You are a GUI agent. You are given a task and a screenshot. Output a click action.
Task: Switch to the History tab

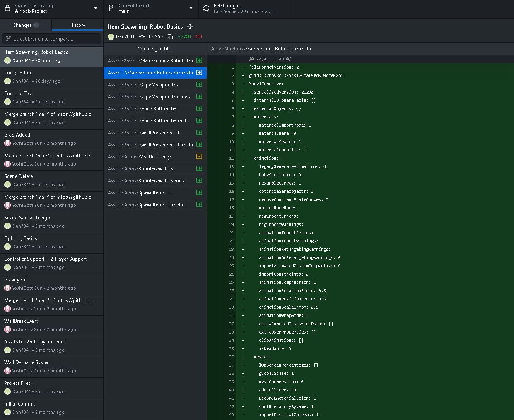pos(77,25)
